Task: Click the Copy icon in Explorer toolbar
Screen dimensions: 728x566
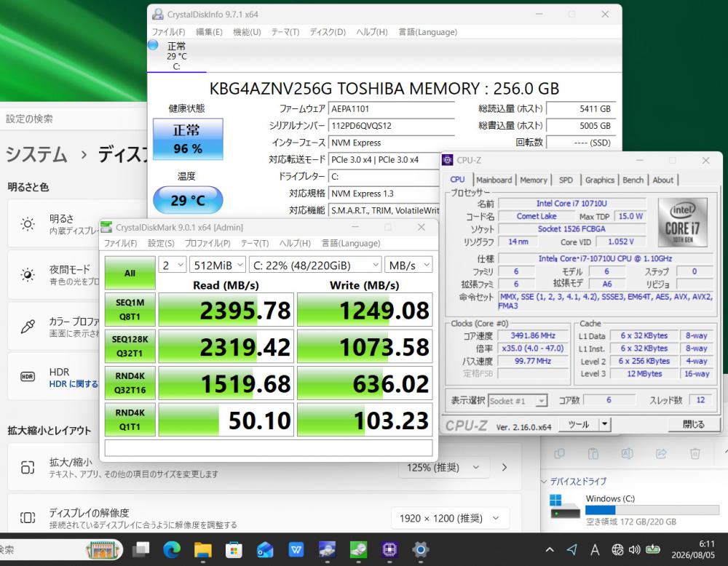Action: 559,454
